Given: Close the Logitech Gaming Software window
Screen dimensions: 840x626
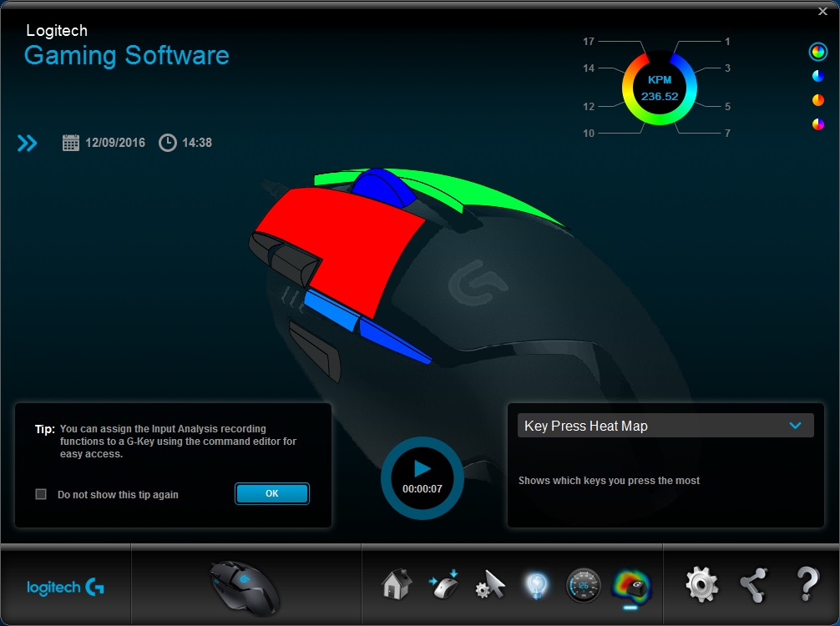Looking at the screenshot, I should 822,11.
